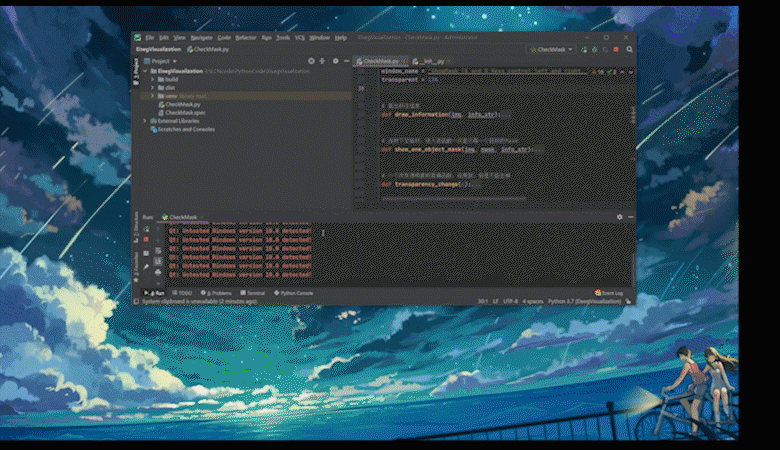Viewport: 780px width, 450px height.
Task: Hide the Project panel with the minus icon
Action: (347, 61)
